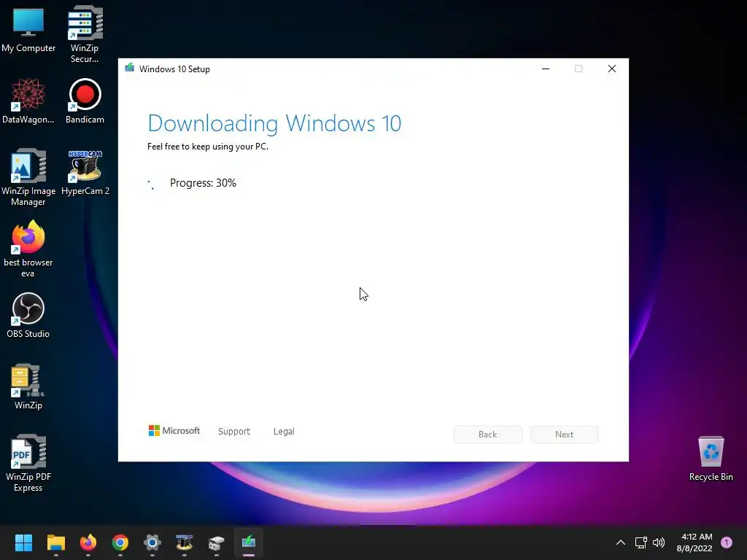Image resolution: width=747 pixels, height=560 pixels.
Task: Click the installer box taskbar icon
Action: tap(216, 542)
